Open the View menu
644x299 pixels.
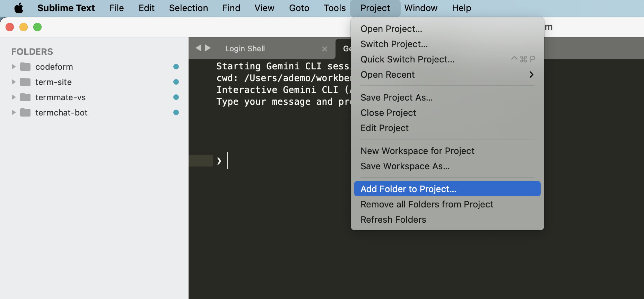(x=264, y=8)
